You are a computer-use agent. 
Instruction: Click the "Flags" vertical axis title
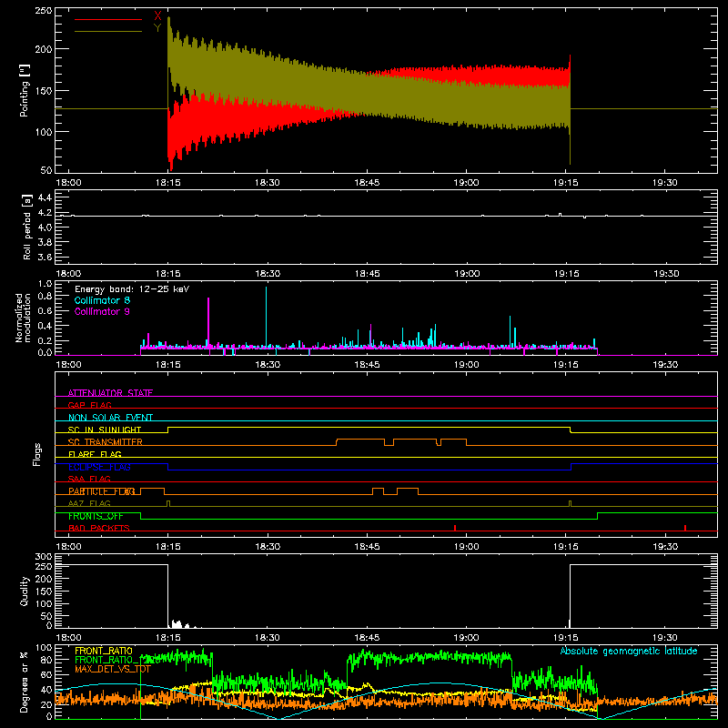click(x=36, y=454)
